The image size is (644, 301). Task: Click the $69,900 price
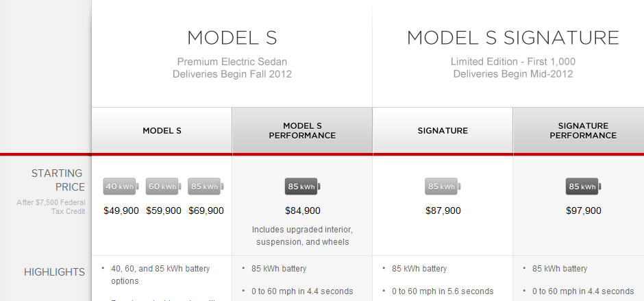[x=206, y=211]
